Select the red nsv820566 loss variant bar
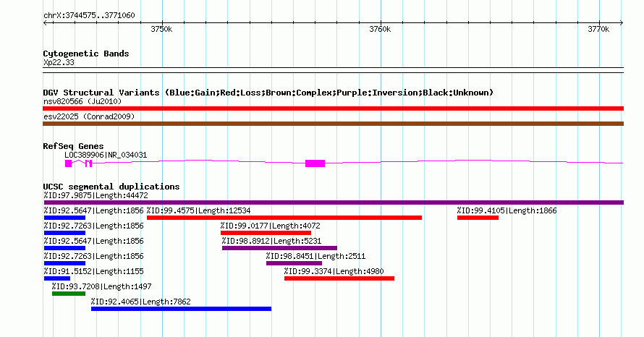Screen dimensions: 644x337 tap(333, 108)
